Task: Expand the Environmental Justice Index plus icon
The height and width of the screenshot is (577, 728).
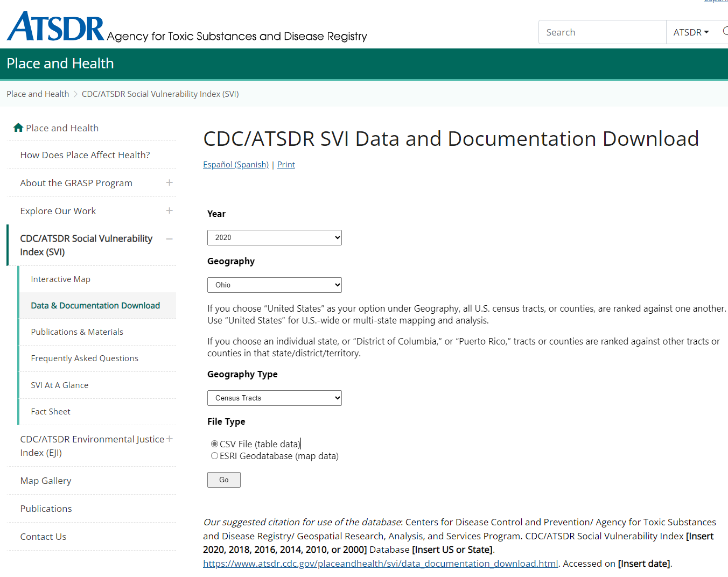Action: 170,439
